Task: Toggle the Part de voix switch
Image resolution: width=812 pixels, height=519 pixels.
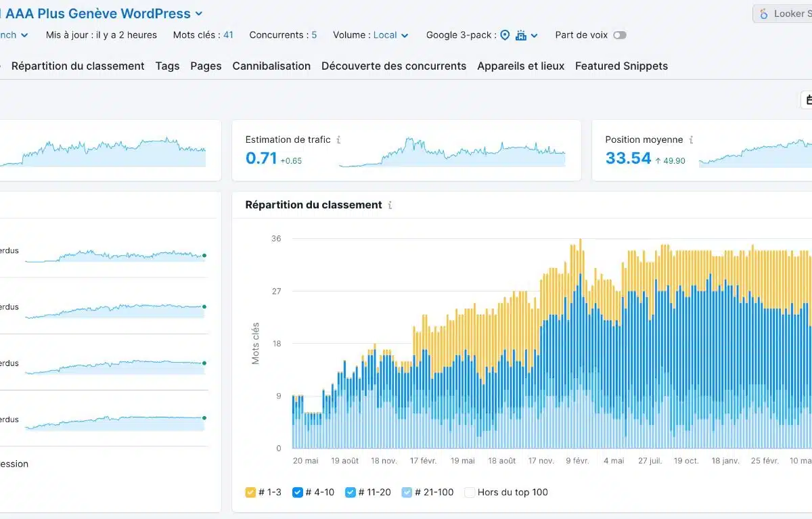Action: coord(619,35)
